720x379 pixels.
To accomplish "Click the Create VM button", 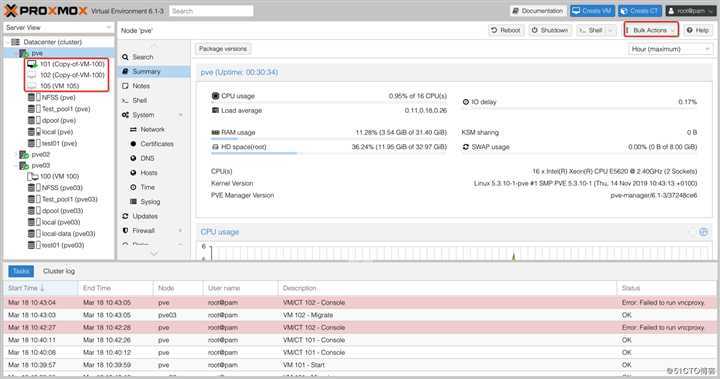I will point(592,11).
